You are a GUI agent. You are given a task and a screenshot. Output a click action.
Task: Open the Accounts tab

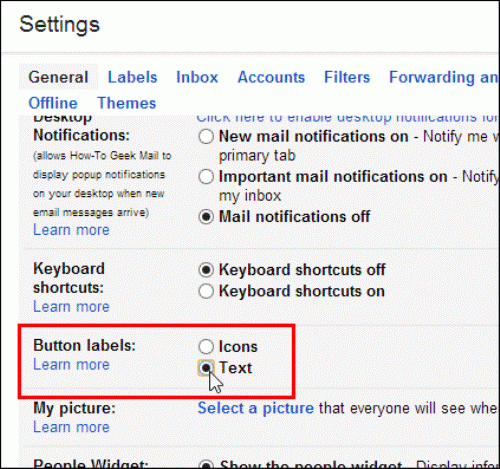[x=271, y=77]
